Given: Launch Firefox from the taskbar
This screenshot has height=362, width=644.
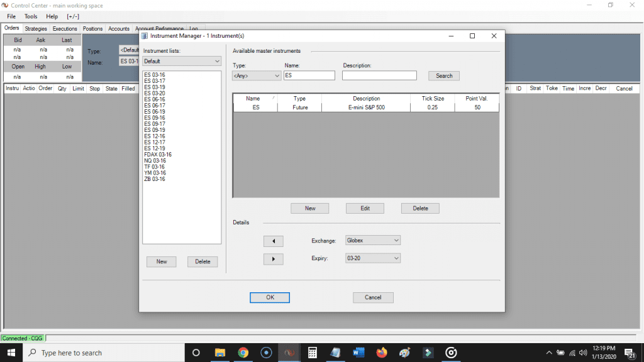Looking at the screenshot, I should [x=382, y=353].
